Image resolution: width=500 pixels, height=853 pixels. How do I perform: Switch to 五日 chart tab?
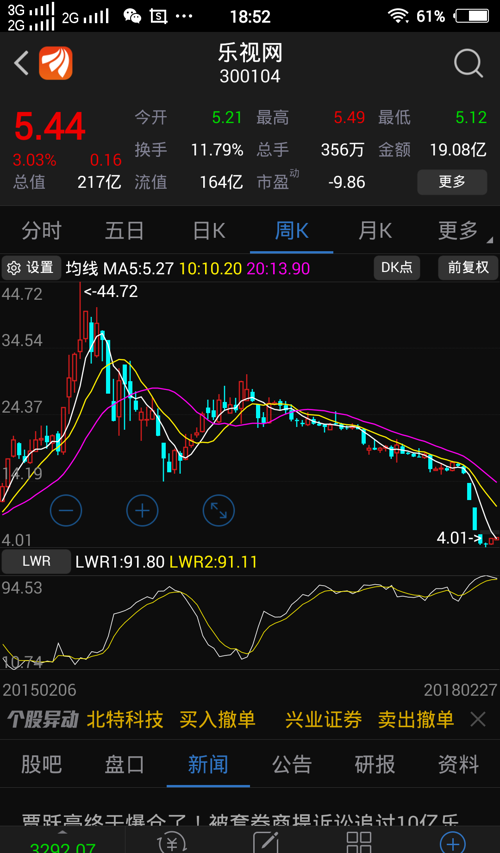point(125,231)
